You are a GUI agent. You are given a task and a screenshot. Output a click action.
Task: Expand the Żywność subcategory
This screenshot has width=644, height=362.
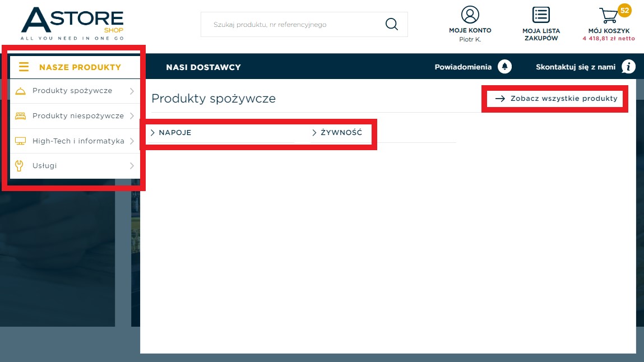337,133
